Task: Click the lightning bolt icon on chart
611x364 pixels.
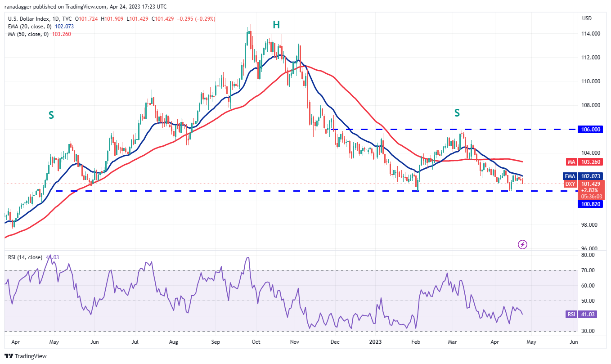Action: (x=522, y=244)
